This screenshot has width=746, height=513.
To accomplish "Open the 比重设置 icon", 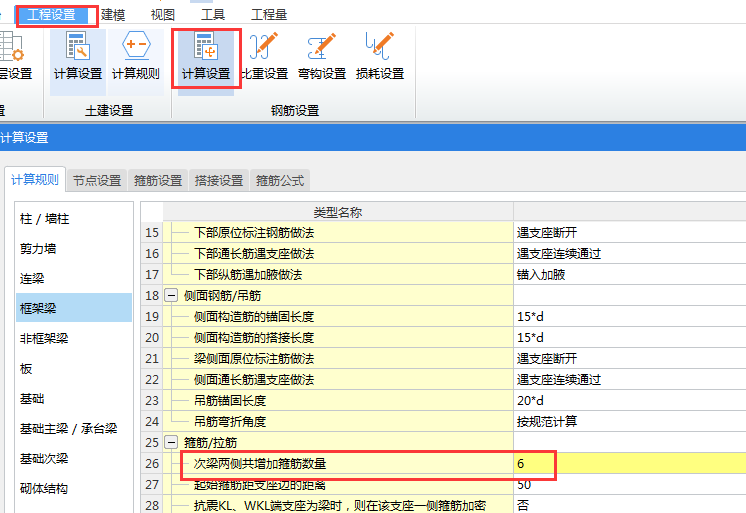I will pyautogui.click(x=264, y=56).
